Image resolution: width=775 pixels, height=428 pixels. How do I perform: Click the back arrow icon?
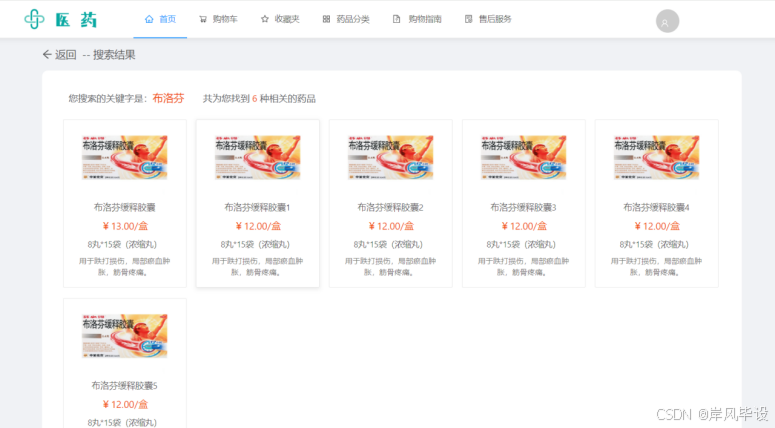coord(47,54)
